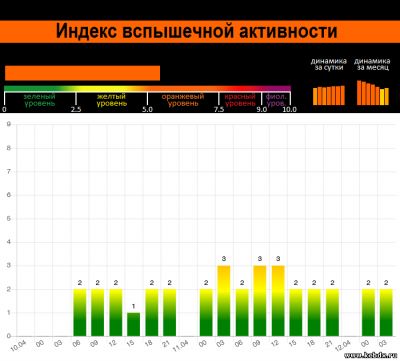Click the 'динамика за месяц' mini chart

click(x=373, y=93)
